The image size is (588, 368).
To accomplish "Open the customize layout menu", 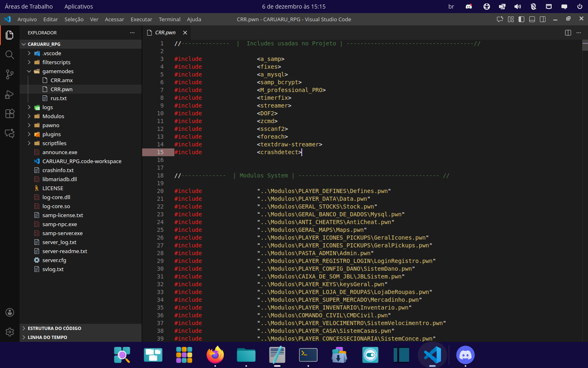I will pos(511,19).
